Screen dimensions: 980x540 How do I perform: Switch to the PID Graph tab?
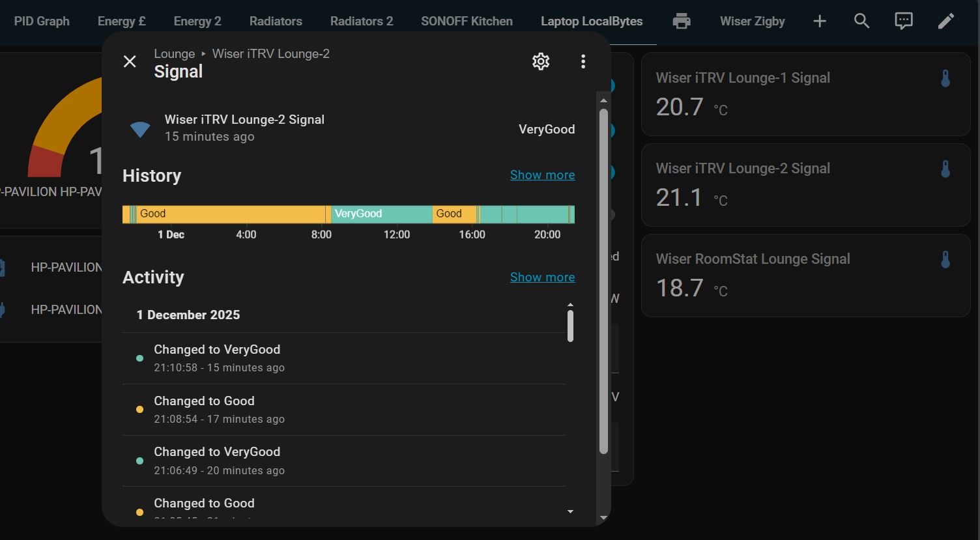[42, 21]
